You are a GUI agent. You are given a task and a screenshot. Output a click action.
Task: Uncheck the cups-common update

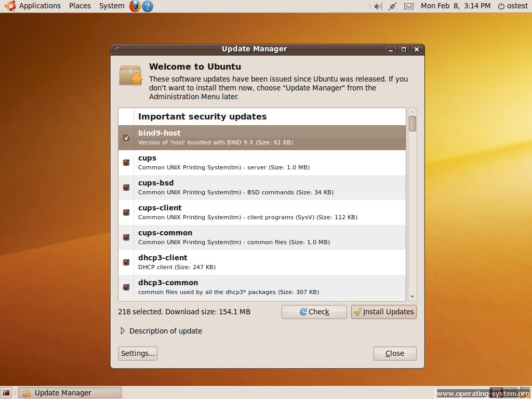126,237
